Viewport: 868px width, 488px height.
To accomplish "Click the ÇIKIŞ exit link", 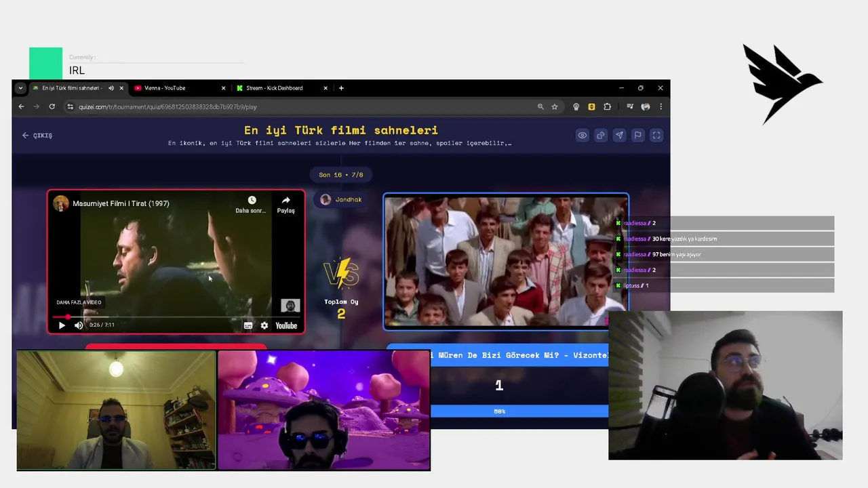I will [37, 135].
